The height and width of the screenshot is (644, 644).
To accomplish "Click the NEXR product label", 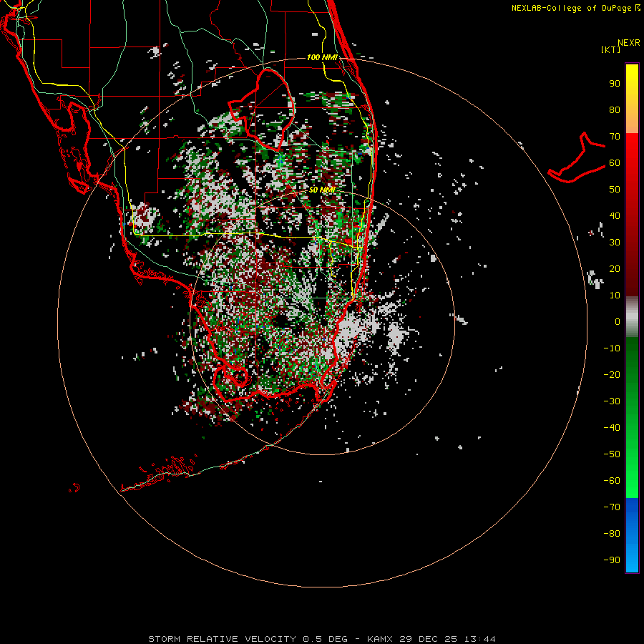I will (x=629, y=43).
